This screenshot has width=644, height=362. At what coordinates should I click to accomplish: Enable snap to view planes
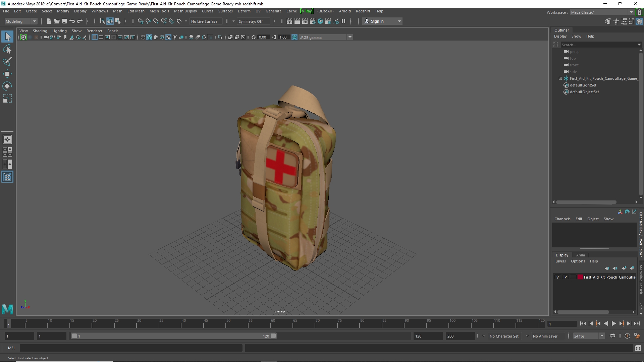[171, 21]
